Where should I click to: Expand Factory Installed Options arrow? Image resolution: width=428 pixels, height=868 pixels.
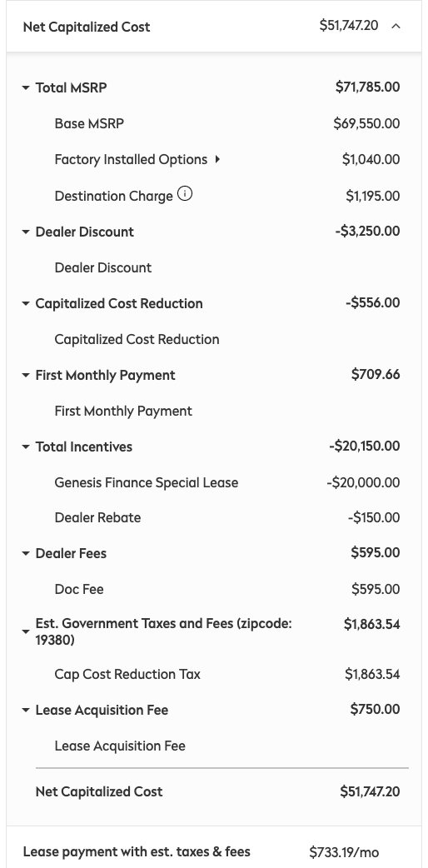coord(217,159)
